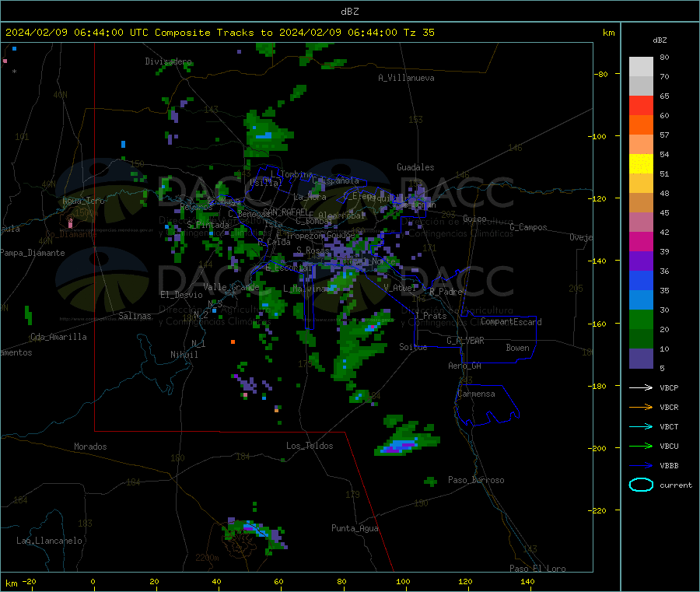Click the 'Paso_Barroso' map label
The height and width of the screenshot is (592, 700).
pos(476,480)
